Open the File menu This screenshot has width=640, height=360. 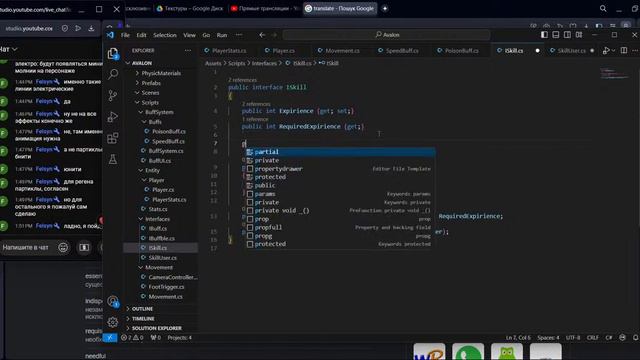coord(125,35)
